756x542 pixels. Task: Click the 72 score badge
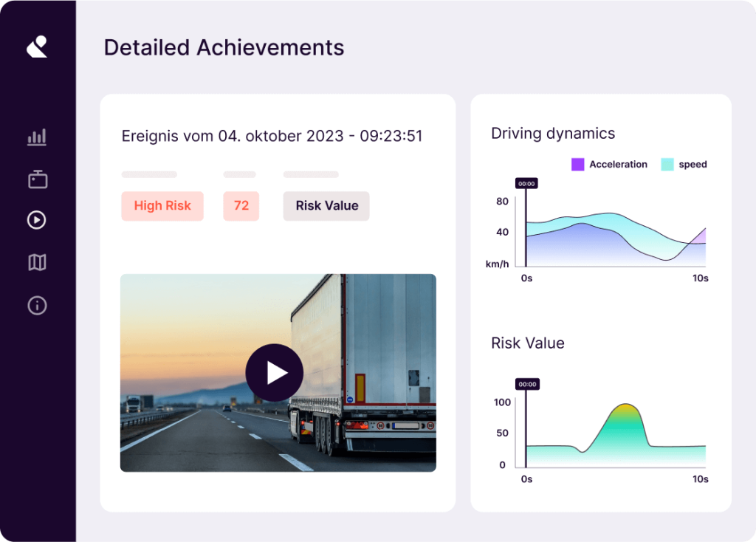pos(241,206)
